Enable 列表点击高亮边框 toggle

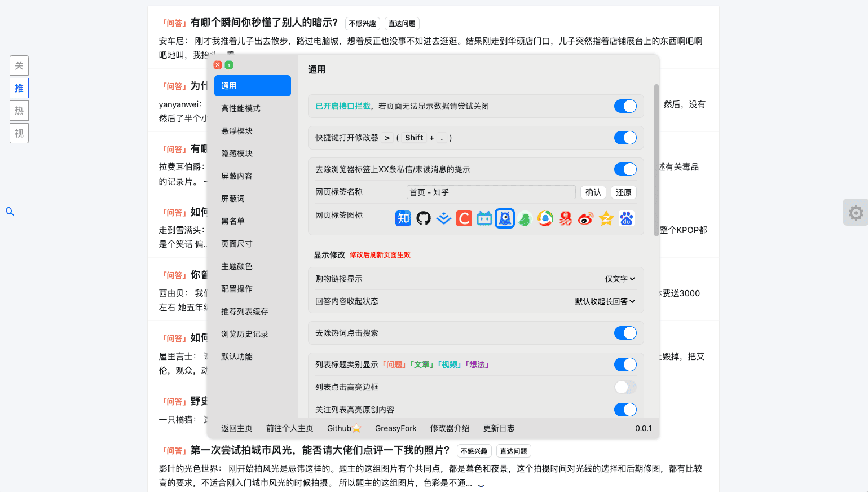[x=625, y=387]
